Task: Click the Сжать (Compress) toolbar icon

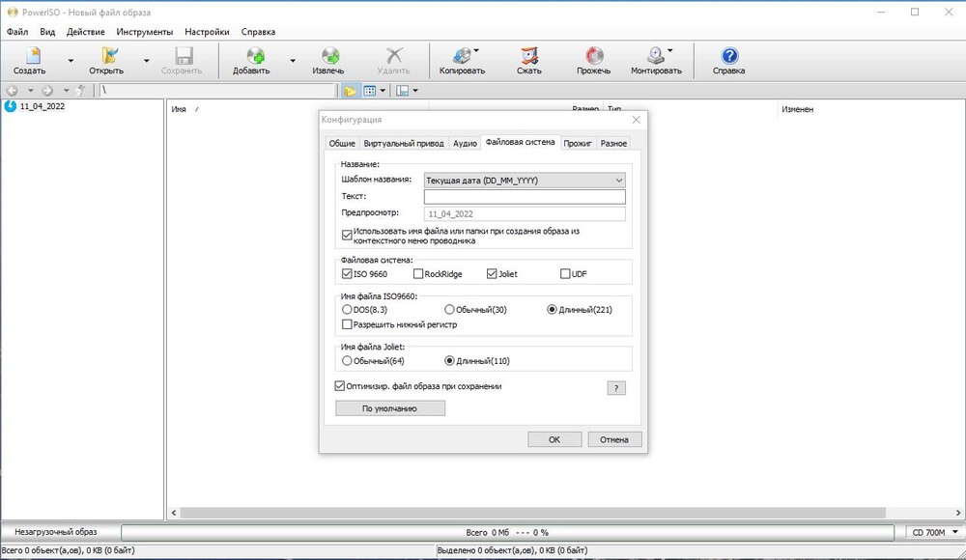Action: pyautogui.click(x=529, y=57)
